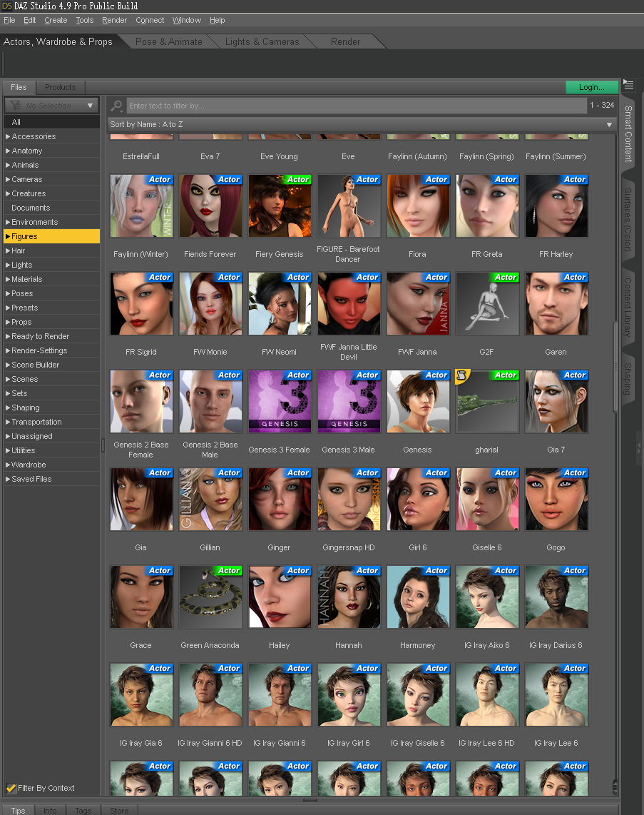Expand the Saved Files category

8,480
